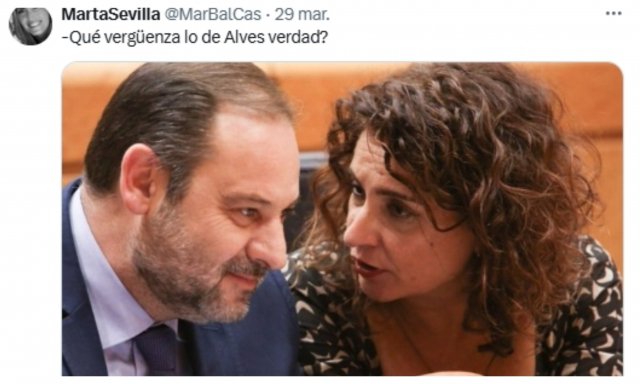Enlarge the photo attached to the tweet
The width and height of the screenshot is (640, 384).
click(x=342, y=219)
